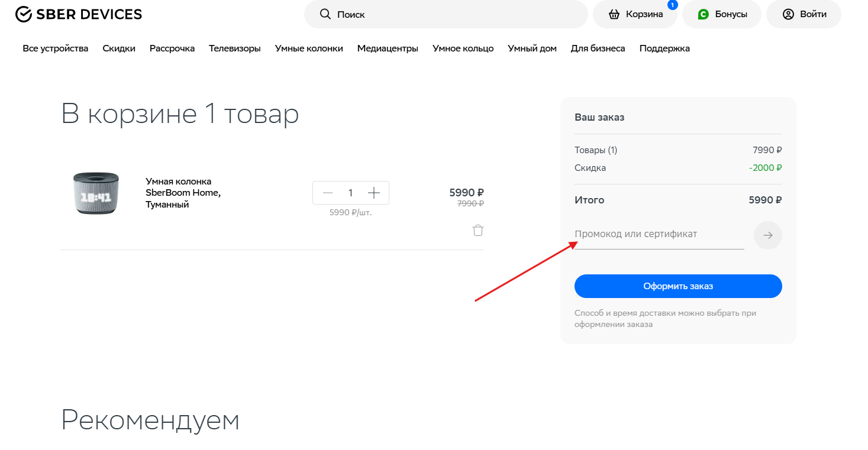
Task: Click the green Bonuses icon
Action: coord(703,14)
